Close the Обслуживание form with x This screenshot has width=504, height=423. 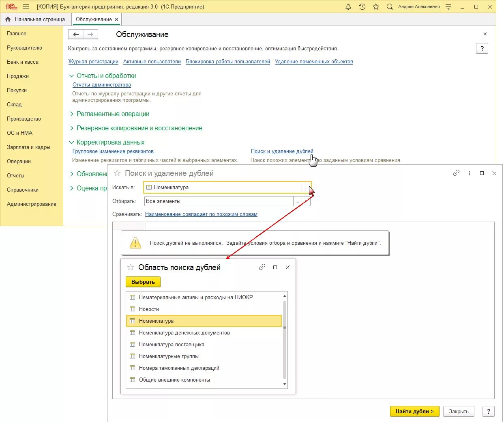point(485,34)
